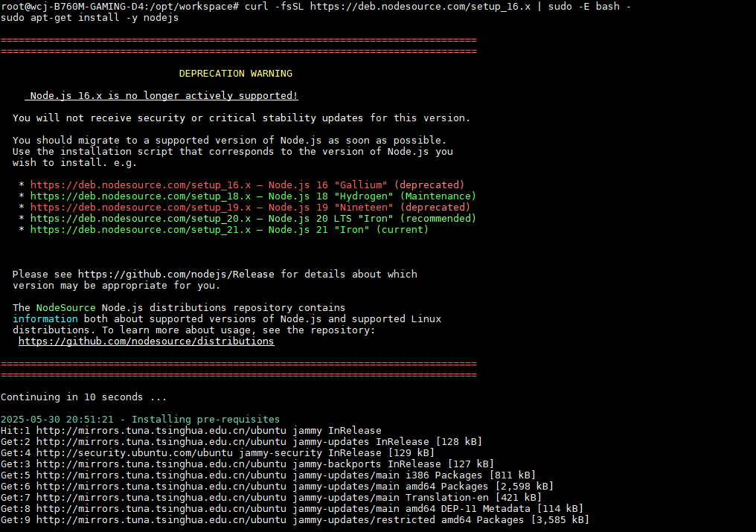Click the 'Get:3' jammy-backports InRelease line
Viewport: 756px width, 532px height.
tap(247, 464)
